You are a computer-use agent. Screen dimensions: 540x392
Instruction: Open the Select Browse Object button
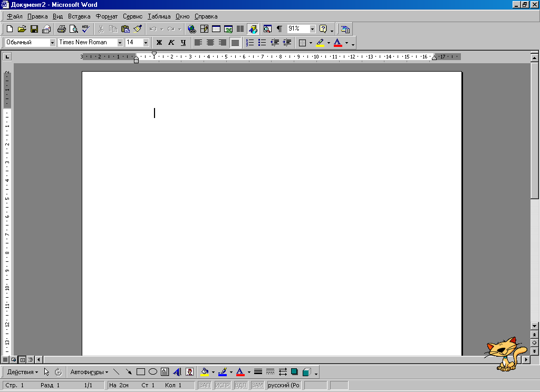tap(534, 343)
